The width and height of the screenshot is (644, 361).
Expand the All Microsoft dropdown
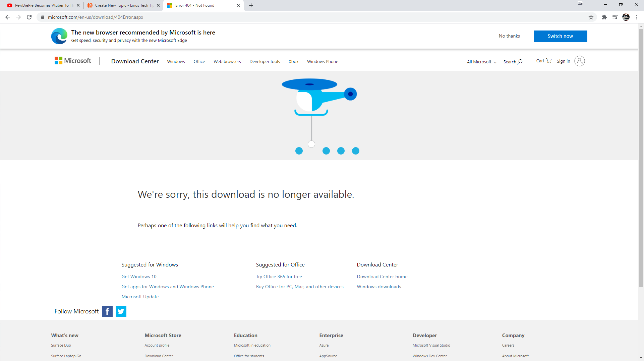481,62
